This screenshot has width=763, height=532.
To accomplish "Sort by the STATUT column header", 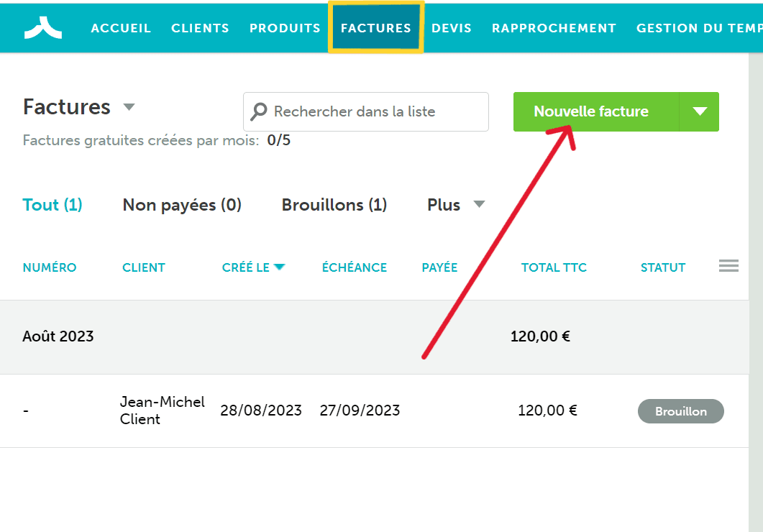I will 663,267.
